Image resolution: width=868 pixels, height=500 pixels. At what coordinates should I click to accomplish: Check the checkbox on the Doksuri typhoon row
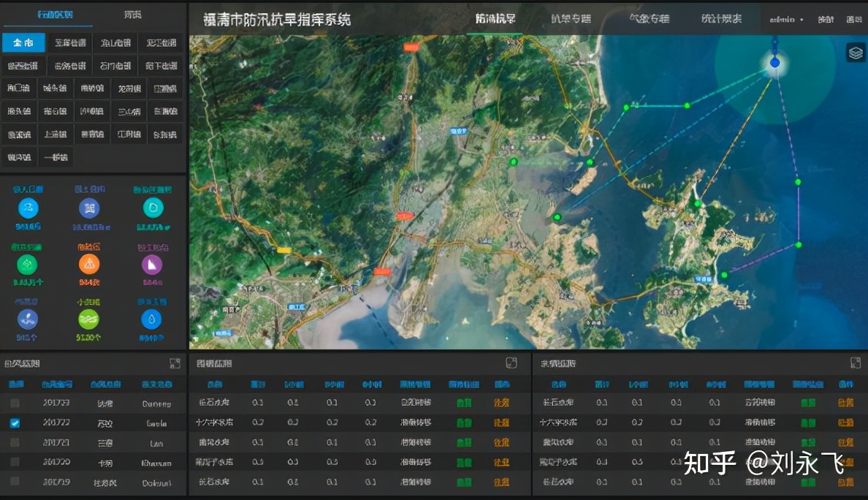pos(15,482)
